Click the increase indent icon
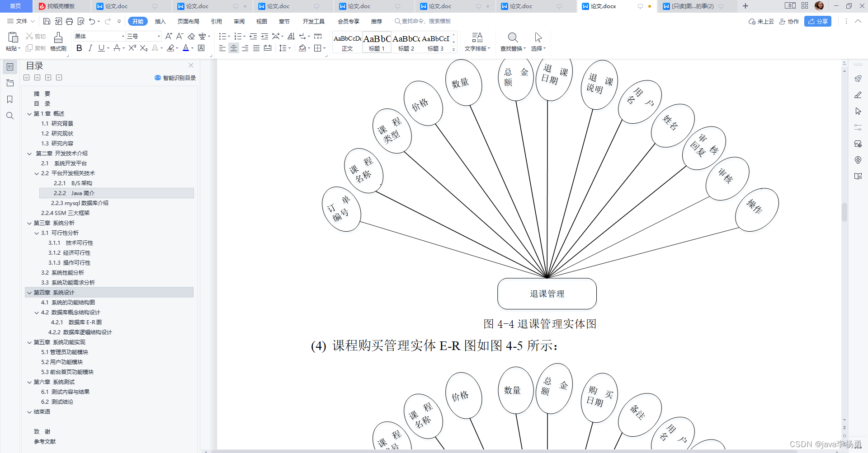868x453 pixels. [x=264, y=36]
